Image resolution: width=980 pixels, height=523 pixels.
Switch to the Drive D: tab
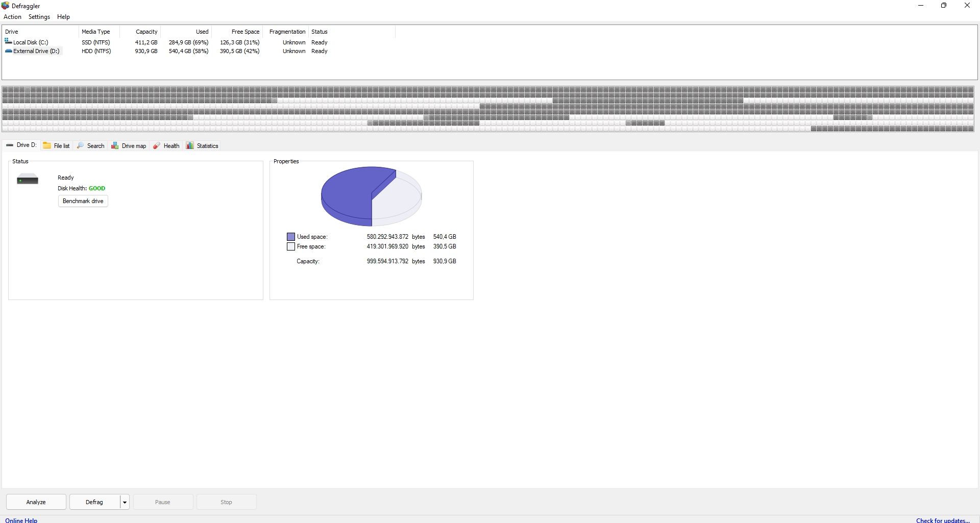coord(21,145)
